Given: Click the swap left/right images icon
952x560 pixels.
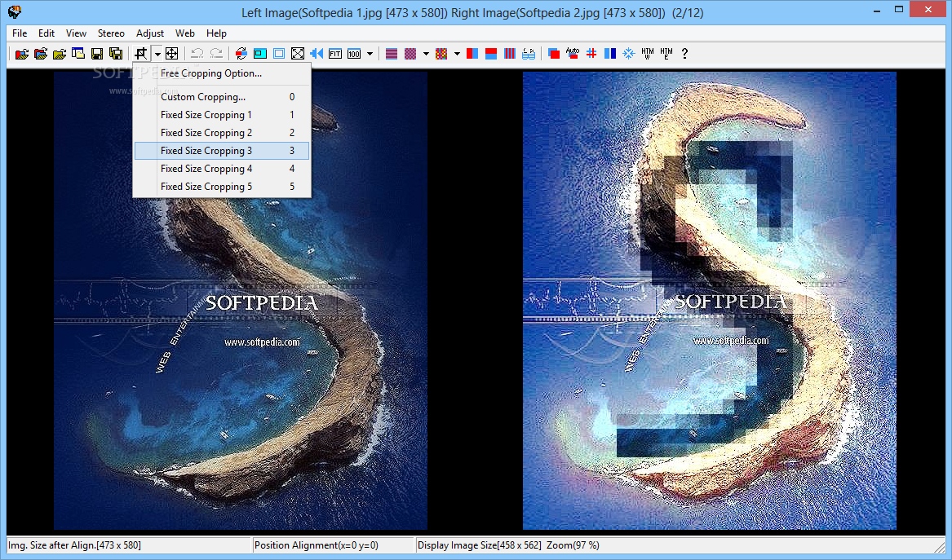Looking at the screenshot, I should pyautogui.click(x=241, y=53).
